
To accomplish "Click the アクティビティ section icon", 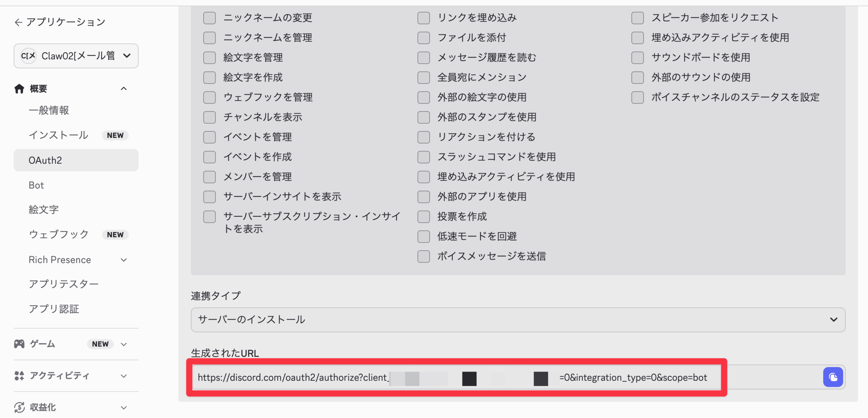I will coord(19,376).
